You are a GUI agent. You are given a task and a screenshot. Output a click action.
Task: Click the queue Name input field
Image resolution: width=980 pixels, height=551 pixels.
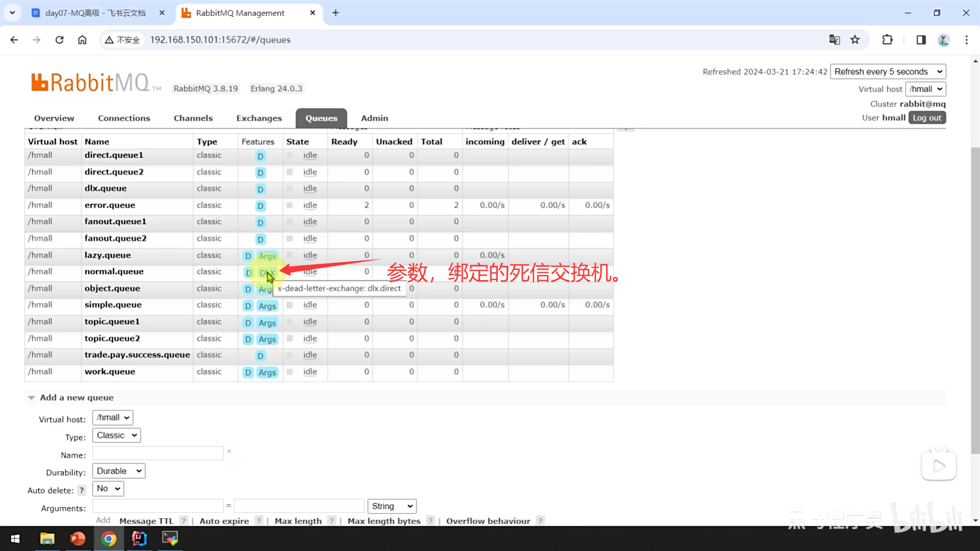(158, 453)
